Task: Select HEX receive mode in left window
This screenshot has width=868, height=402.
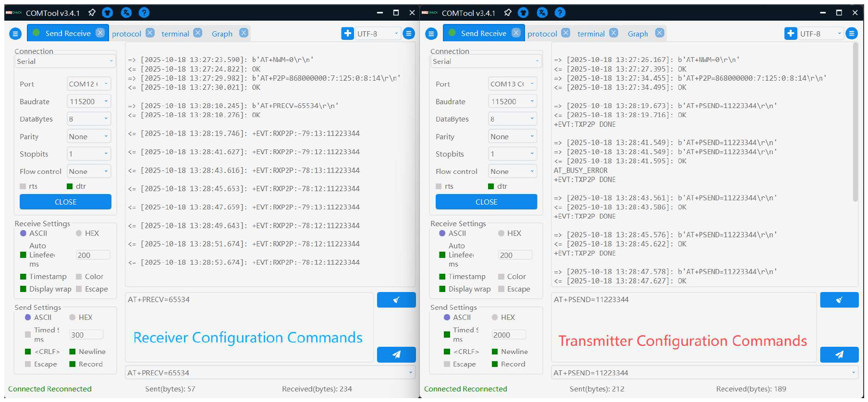Action: point(87,233)
